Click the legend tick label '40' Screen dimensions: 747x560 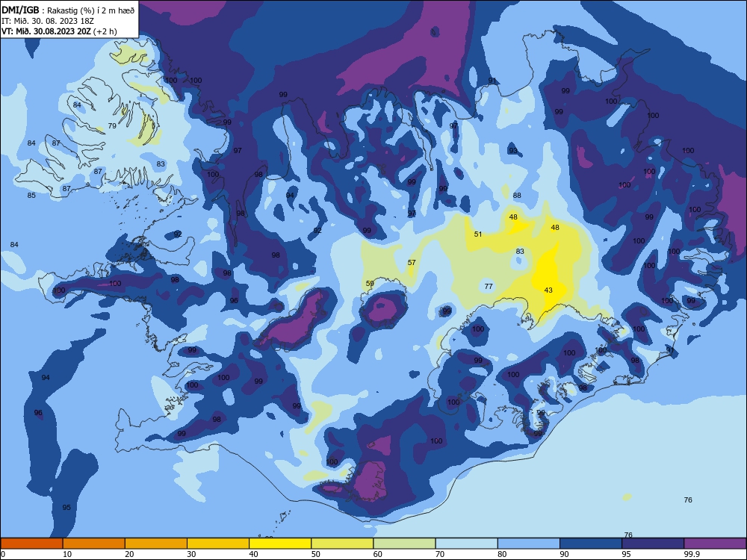tap(253, 554)
